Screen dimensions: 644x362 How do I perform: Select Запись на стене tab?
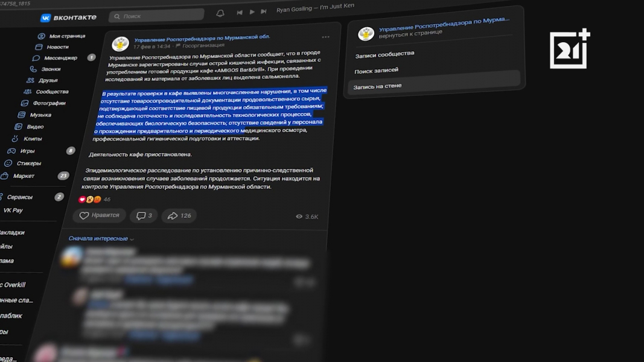[x=434, y=83]
